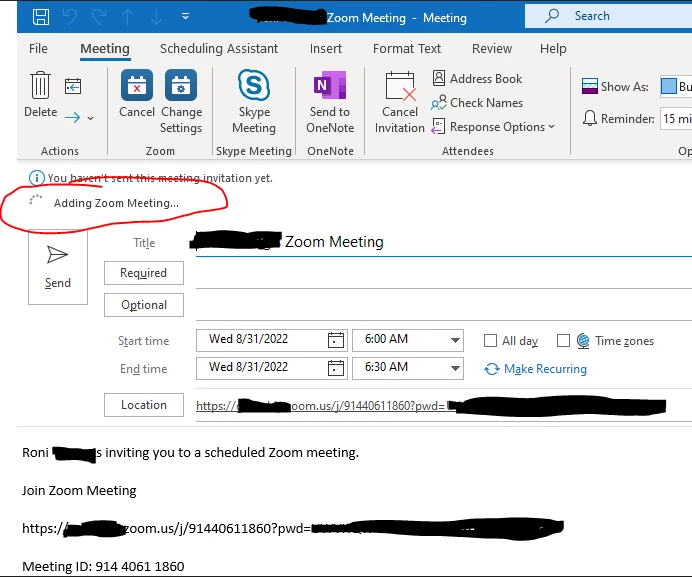The height and width of the screenshot is (577, 692).
Task: Click the copy to calendar icon
Action: pyautogui.click(x=73, y=86)
